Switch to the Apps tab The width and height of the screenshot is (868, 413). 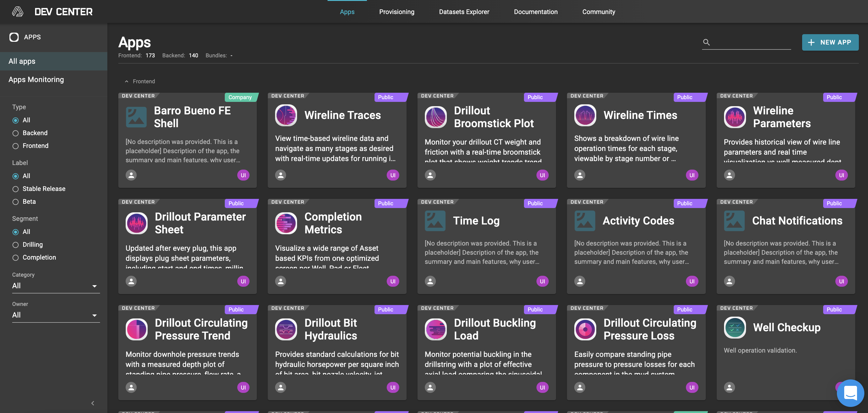pyautogui.click(x=347, y=12)
